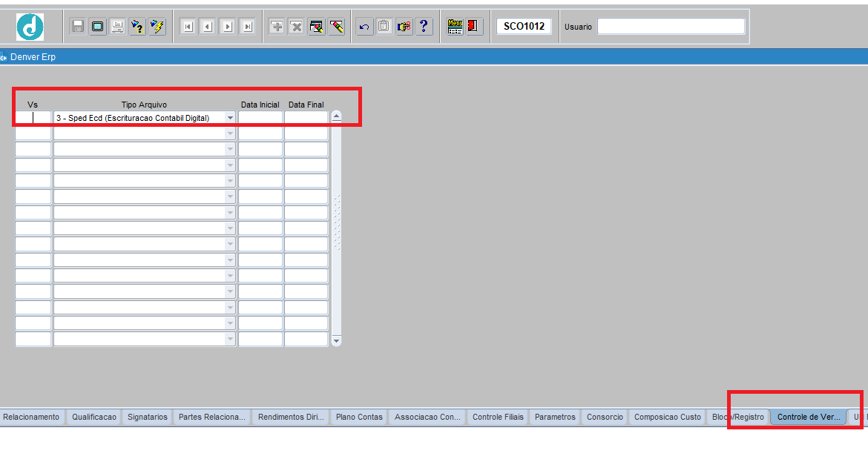868x462 pixels.
Task: Go to the last record
Action: coord(248,27)
